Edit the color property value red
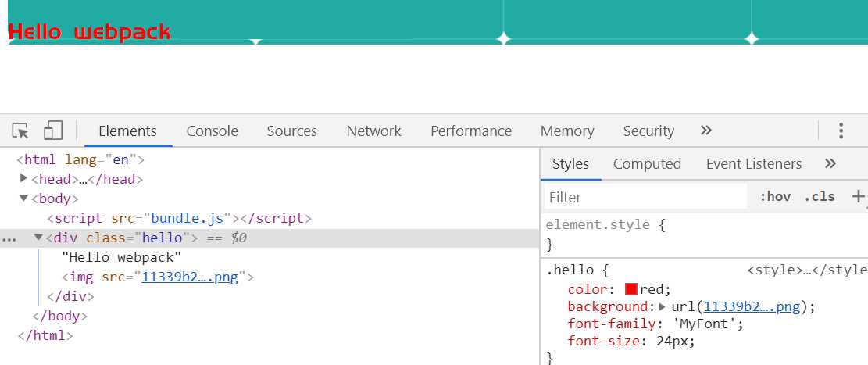The width and height of the screenshot is (868, 365). point(654,290)
